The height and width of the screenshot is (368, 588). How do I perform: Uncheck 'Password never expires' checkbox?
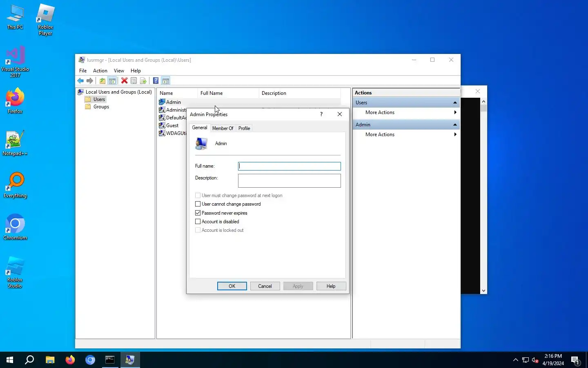[x=198, y=213]
